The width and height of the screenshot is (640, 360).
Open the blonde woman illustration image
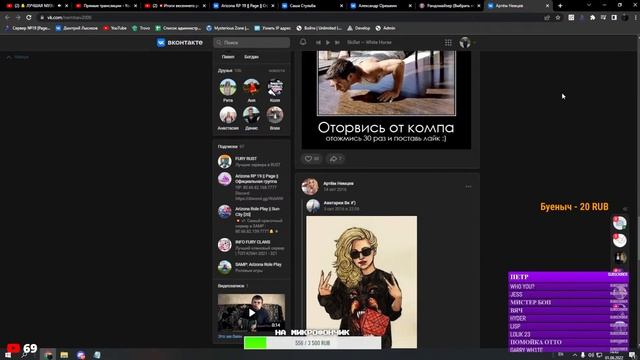362,282
